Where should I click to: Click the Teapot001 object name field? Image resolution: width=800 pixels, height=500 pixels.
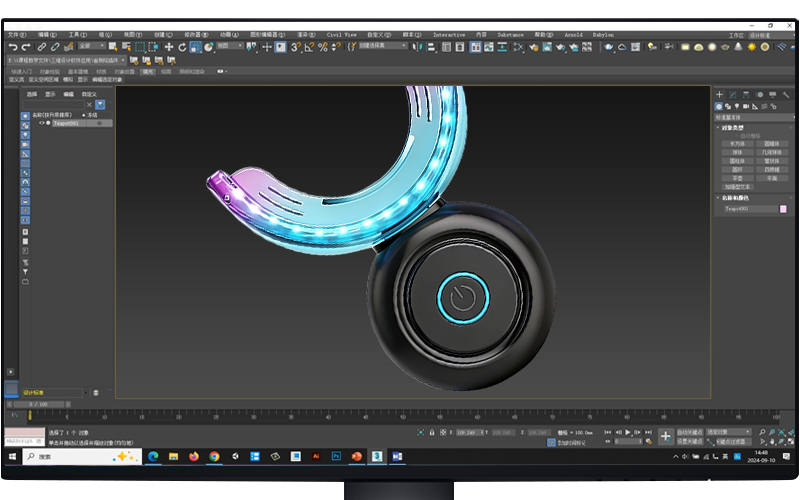(748, 209)
